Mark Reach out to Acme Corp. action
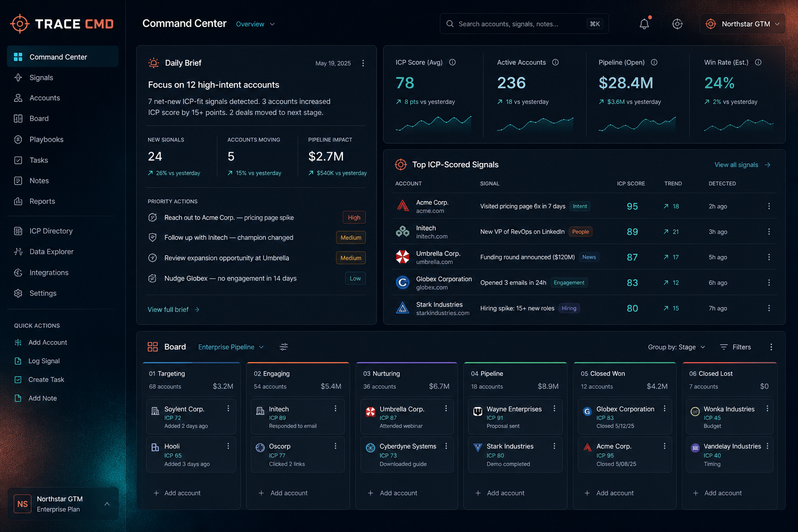The height and width of the screenshot is (532, 798). [x=152, y=218]
